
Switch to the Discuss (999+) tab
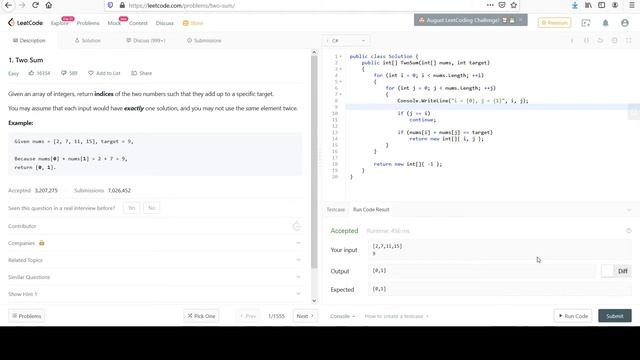146,40
